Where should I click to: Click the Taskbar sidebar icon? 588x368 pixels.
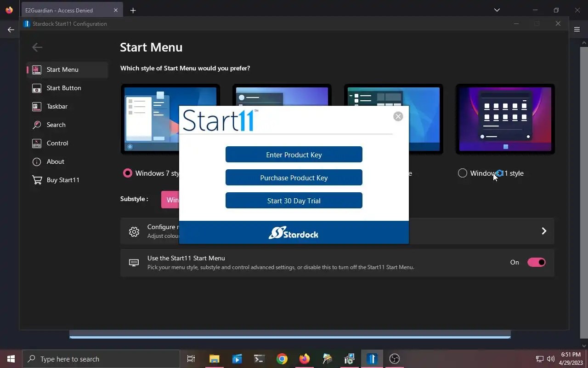(37, 106)
